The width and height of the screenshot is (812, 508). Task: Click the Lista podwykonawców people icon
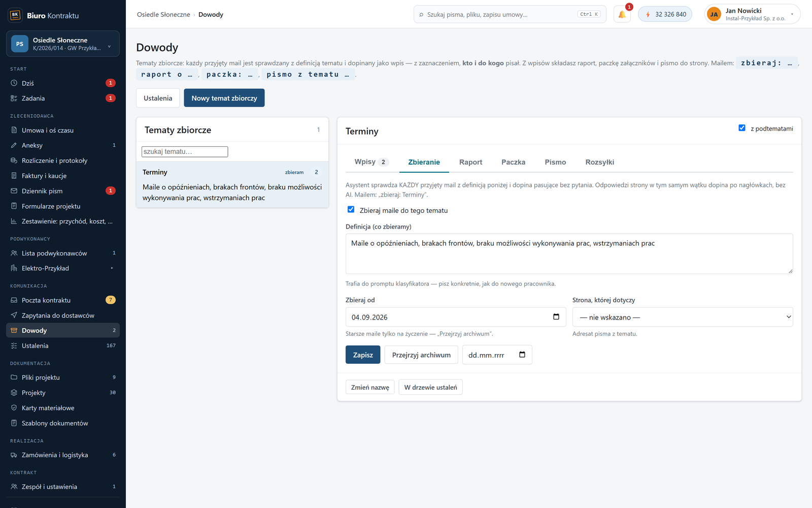(14, 253)
